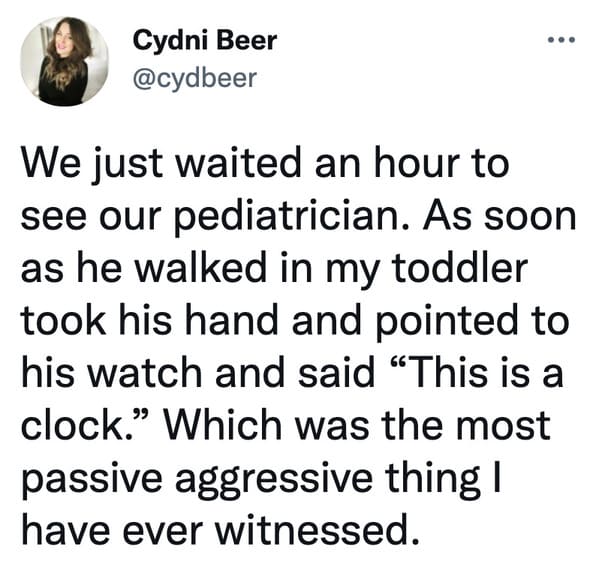Click the line "took his hand and pointed to"

(x=295, y=320)
